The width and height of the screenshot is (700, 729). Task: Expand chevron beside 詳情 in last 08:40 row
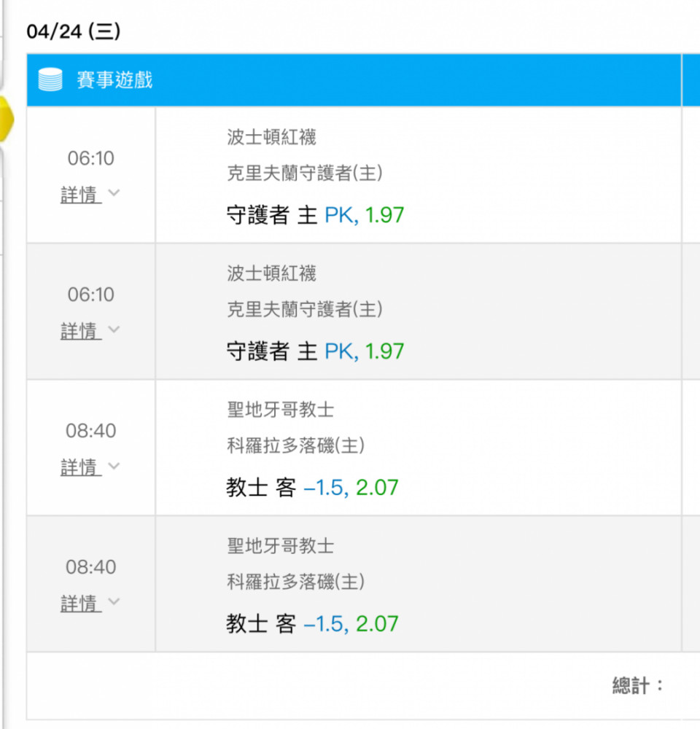click(114, 602)
